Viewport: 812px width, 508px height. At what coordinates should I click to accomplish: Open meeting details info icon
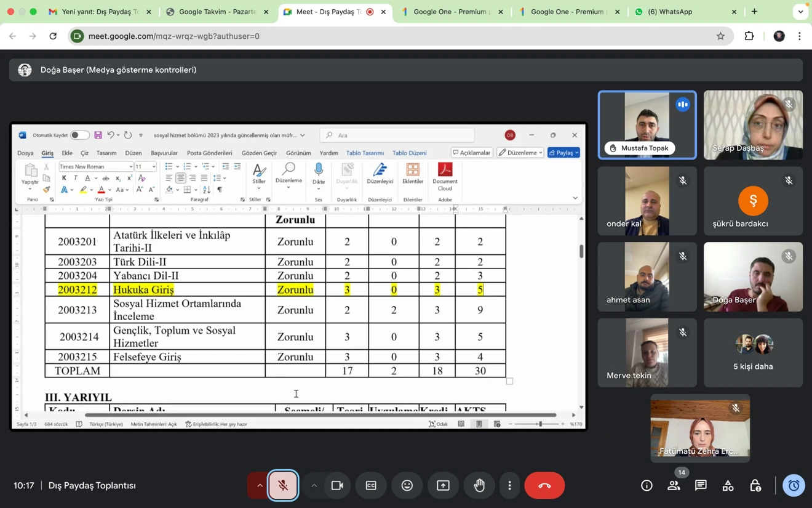click(647, 485)
